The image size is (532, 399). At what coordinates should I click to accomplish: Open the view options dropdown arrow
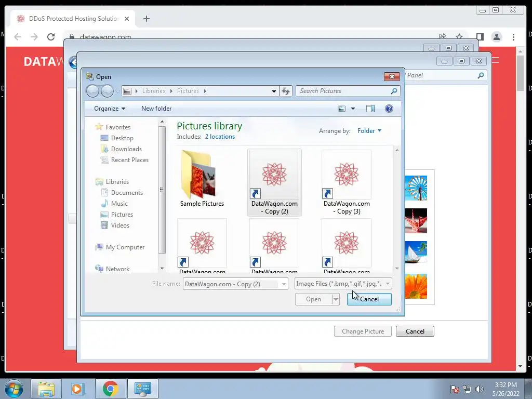coord(353,109)
